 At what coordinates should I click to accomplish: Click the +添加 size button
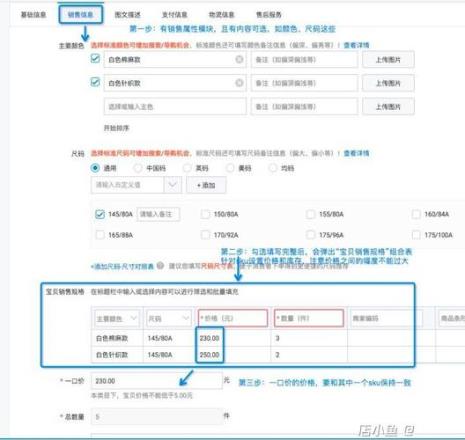point(206,185)
